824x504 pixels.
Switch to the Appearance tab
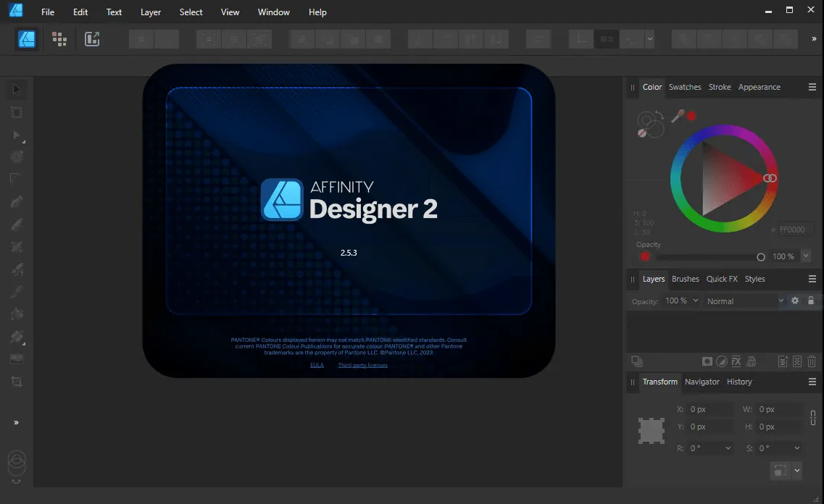[760, 87]
